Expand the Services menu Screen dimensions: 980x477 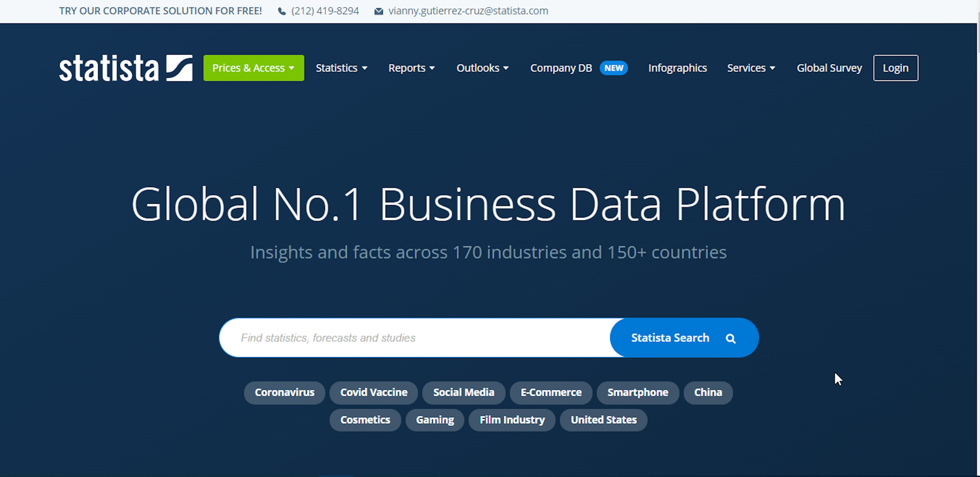pyautogui.click(x=751, y=68)
